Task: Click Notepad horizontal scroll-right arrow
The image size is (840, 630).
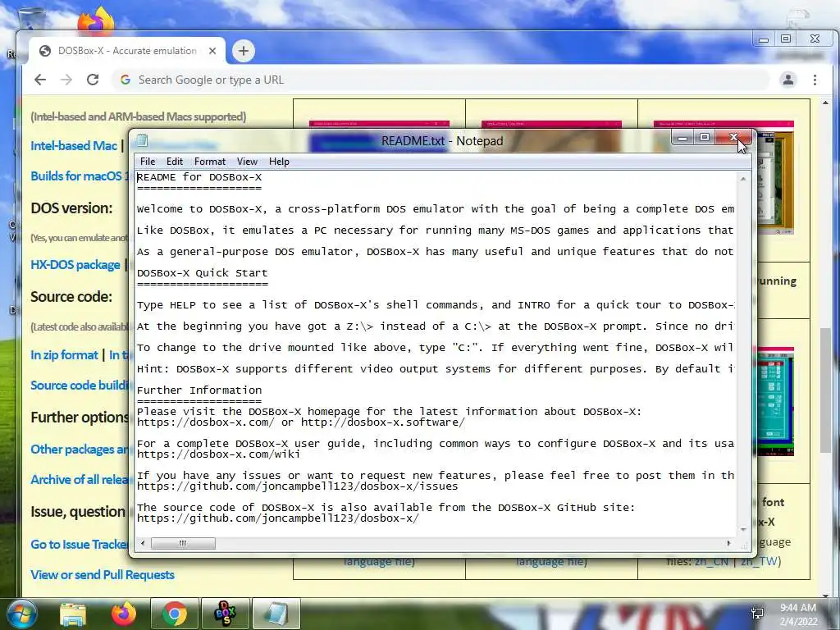Action: tap(728, 543)
